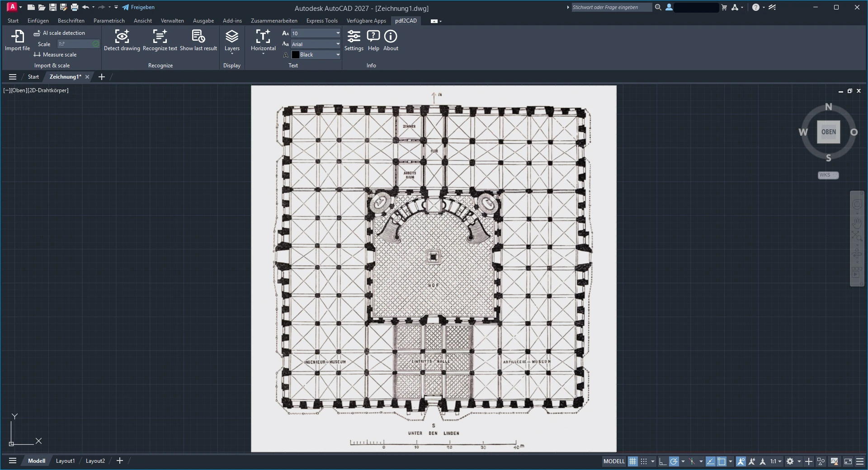This screenshot has height=470, width=868.
Task: Toggle drawing grid display in status bar
Action: (632, 461)
